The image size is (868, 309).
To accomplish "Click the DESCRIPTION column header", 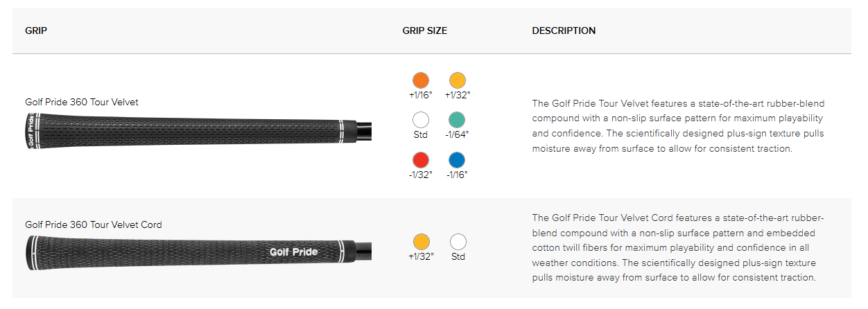I will coord(564,30).
